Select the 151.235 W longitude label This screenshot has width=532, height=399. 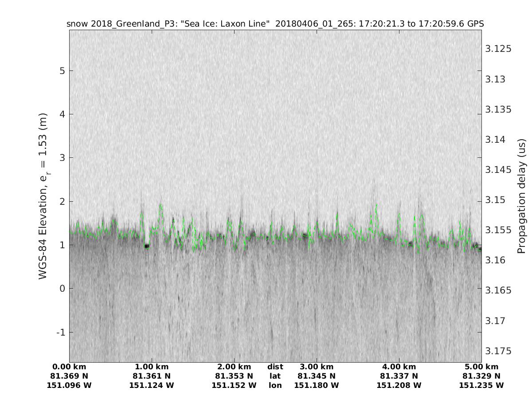coord(481,386)
